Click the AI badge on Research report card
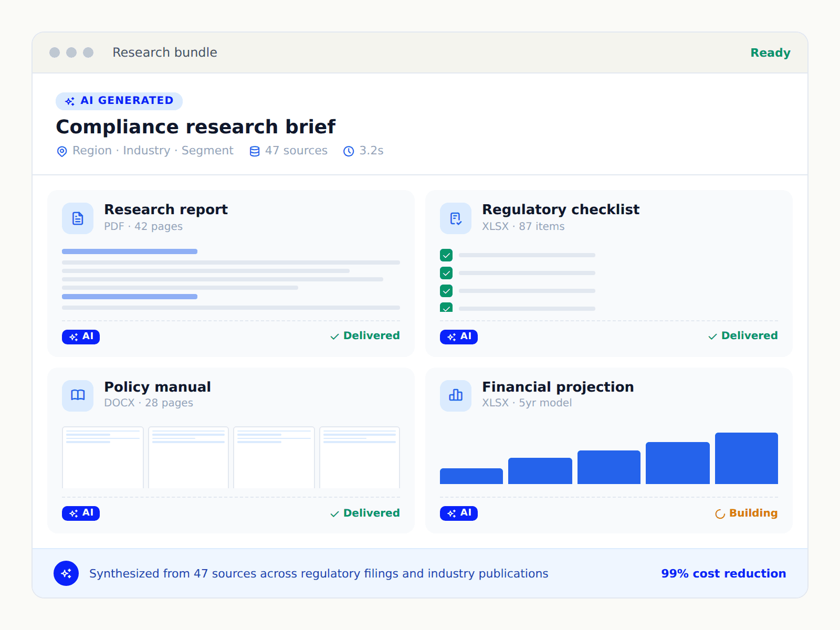Viewport: 840px width, 630px height. pyautogui.click(x=81, y=337)
